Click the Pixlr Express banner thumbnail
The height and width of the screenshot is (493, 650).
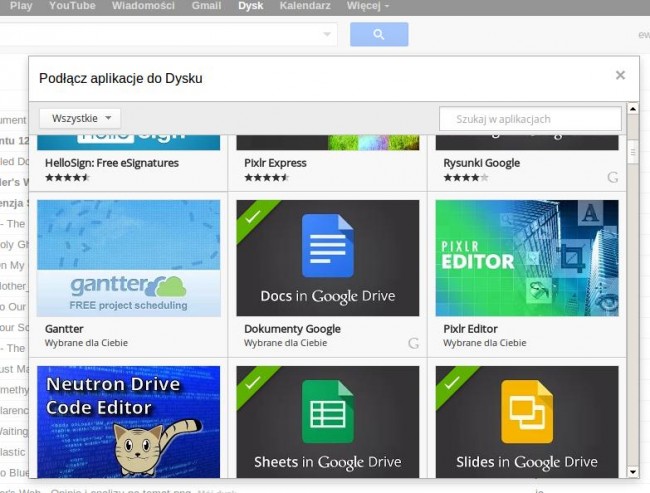328,142
